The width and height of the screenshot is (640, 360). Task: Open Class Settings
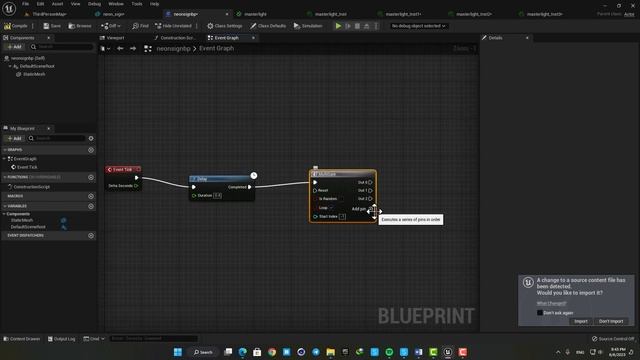click(224, 26)
